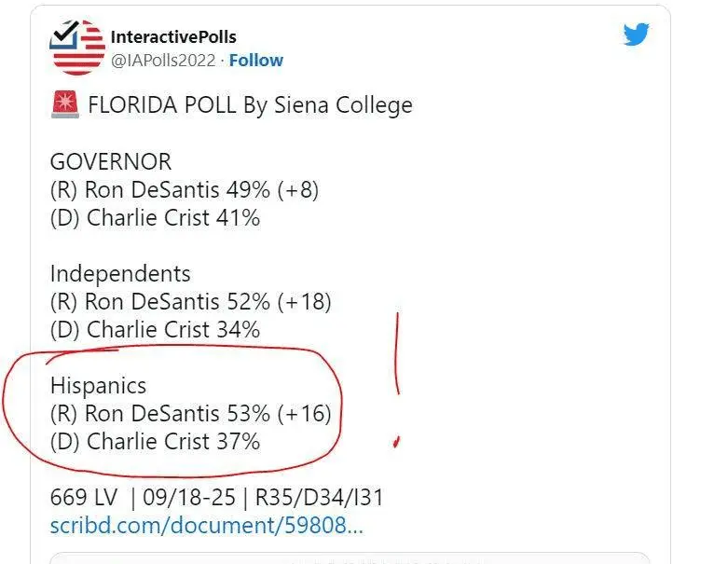Select the Charlie Crist 34% line
The height and width of the screenshot is (564, 728).
(x=155, y=330)
